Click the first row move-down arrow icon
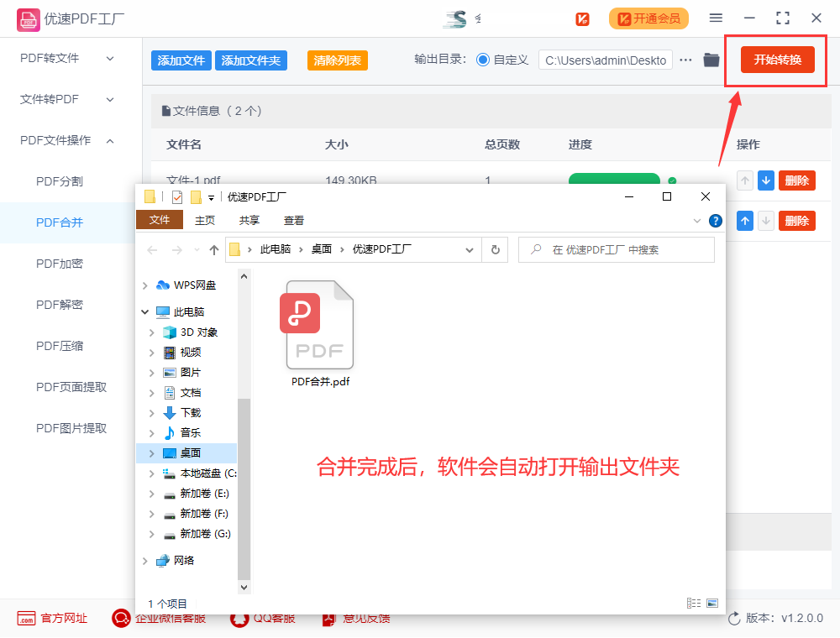The width and height of the screenshot is (840, 638). pyautogui.click(x=766, y=180)
